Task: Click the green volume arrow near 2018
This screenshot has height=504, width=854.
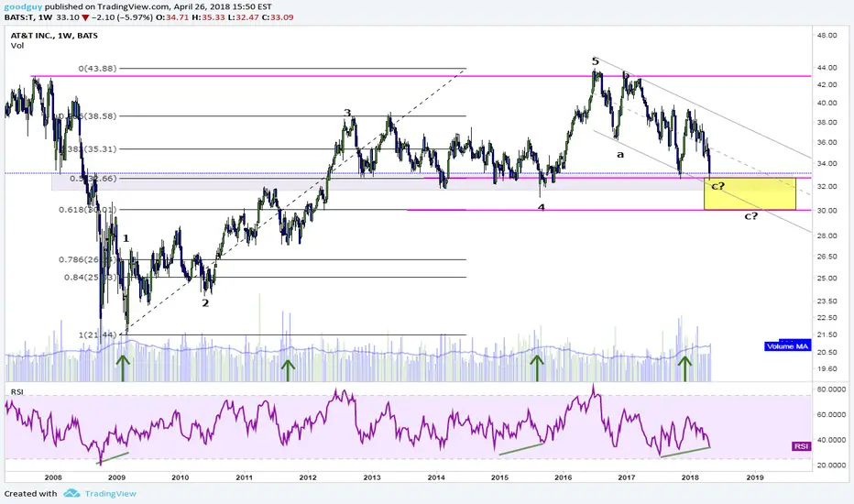Action: [684, 368]
